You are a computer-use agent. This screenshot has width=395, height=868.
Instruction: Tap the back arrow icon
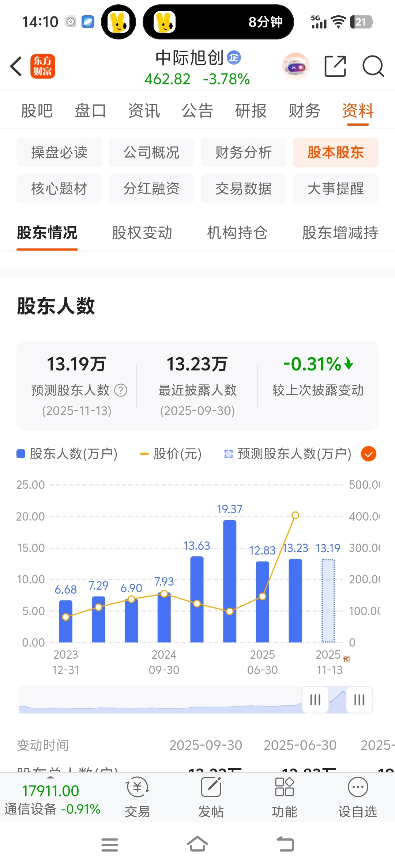[x=16, y=66]
